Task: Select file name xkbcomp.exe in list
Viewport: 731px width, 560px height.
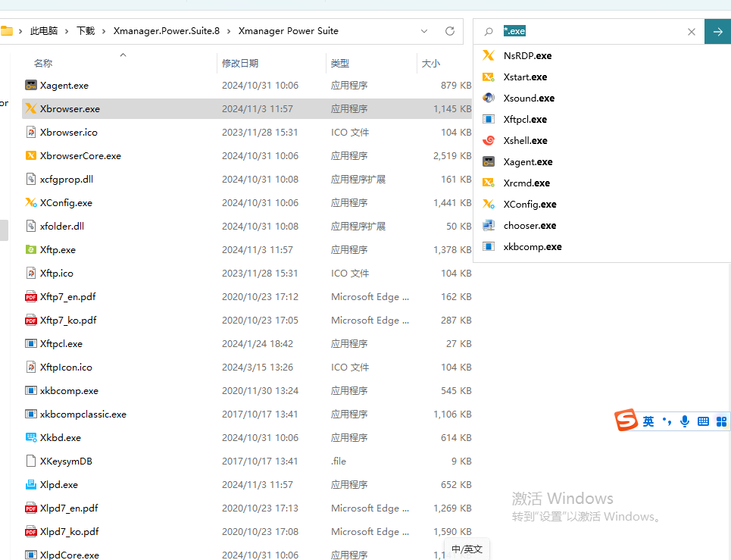Action: click(x=69, y=391)
